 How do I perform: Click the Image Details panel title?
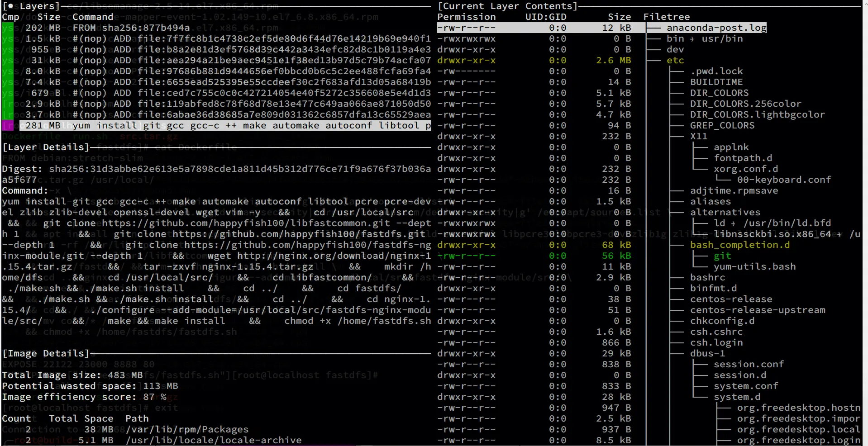(46, 353)
